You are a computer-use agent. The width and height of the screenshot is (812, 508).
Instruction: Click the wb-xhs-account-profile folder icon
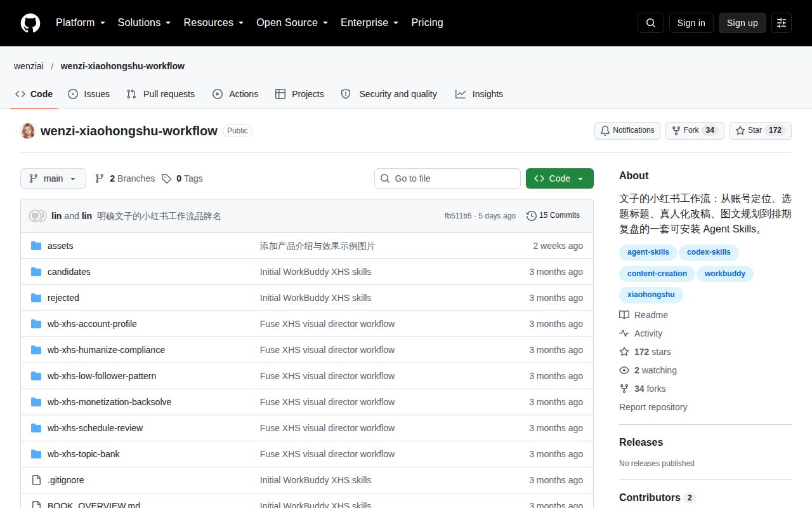[36, 324]
